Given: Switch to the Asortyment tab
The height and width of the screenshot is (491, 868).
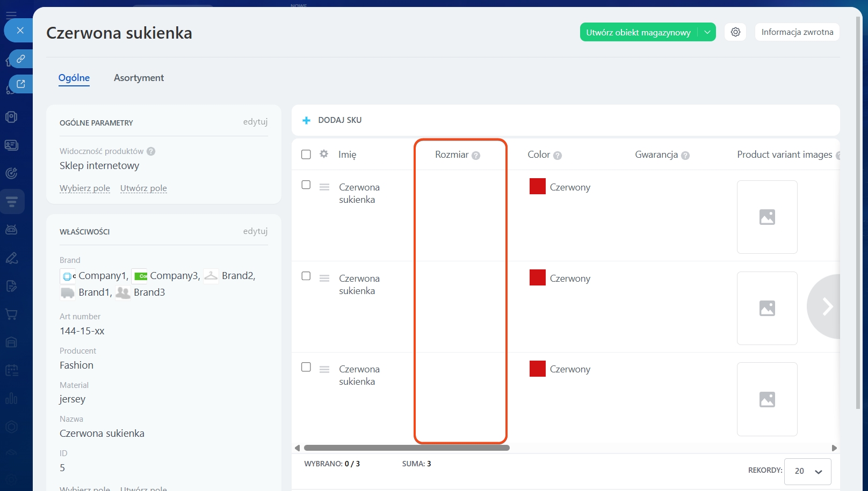Looking at the screenshot, I should 139,78.
